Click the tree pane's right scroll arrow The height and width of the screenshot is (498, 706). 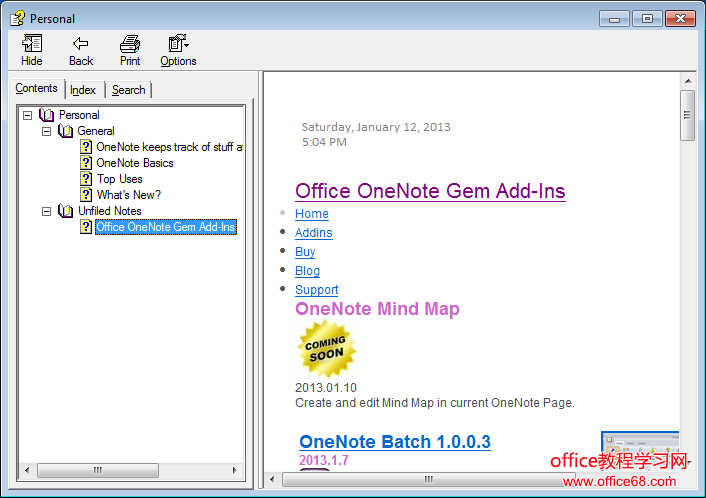235,471
